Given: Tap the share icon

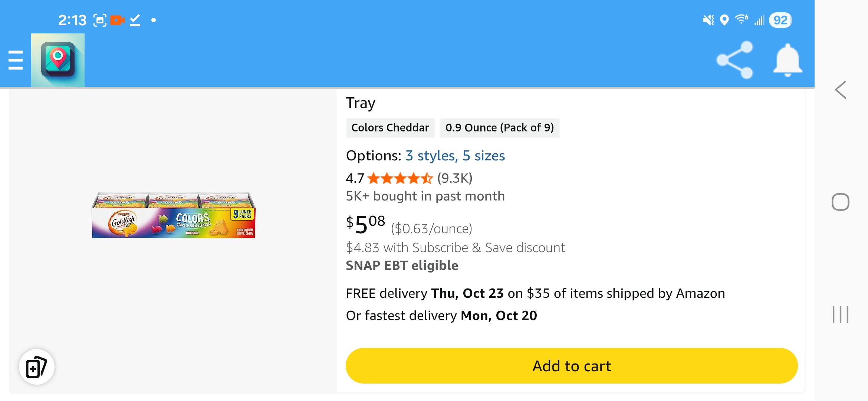Looking at the screenshot, I should (x=735, y=60).
